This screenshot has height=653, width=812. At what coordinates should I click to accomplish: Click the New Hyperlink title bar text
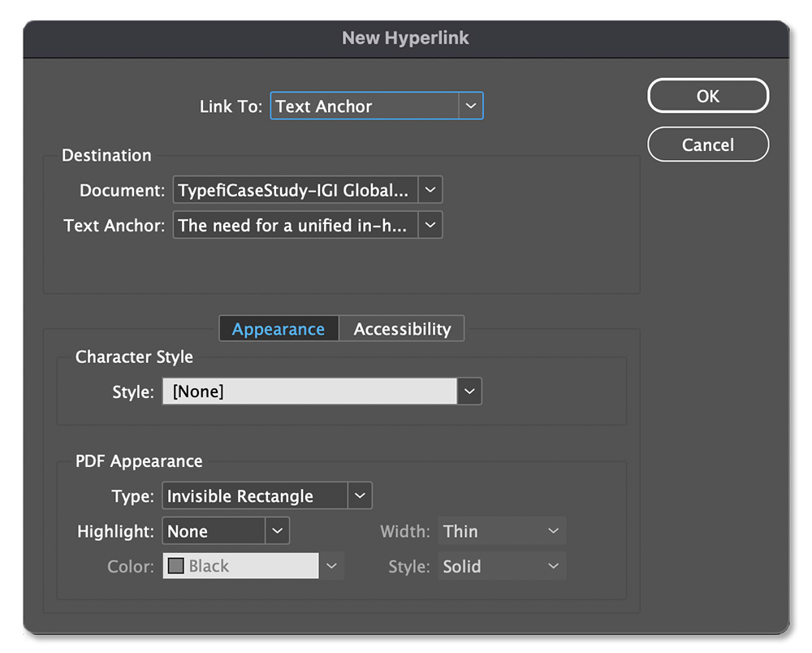click(x=405, y=38)
